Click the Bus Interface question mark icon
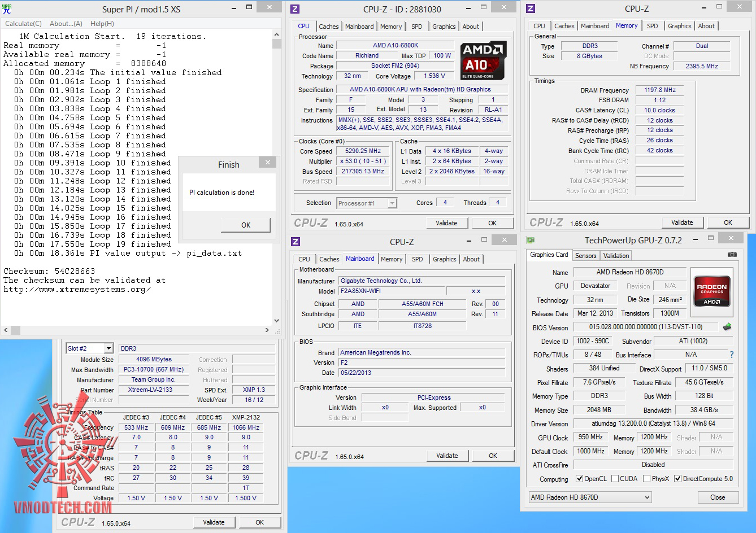This screenshot has height=533, width=756. pyautogui.click(x=732, y=355)
